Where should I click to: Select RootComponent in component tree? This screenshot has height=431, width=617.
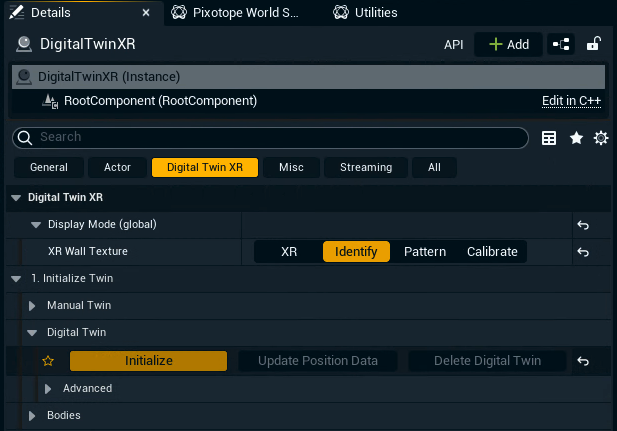tap(160, 101)
